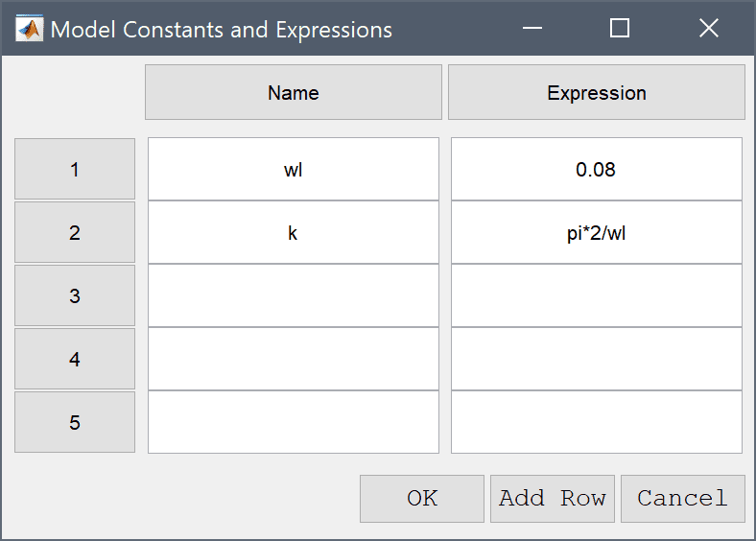The image size is (756, 541).
Task: Focus the empty expression field in row 3
Action: (x=597, y=295)
